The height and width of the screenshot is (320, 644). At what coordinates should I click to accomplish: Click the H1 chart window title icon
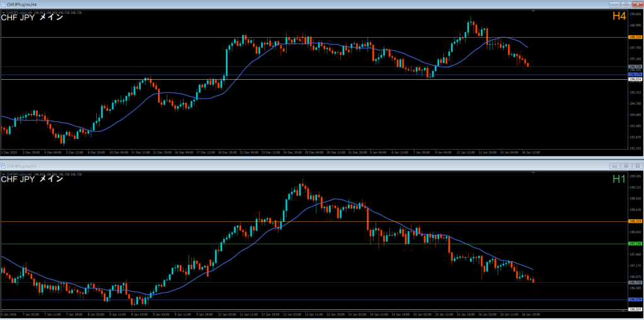coord(4,166)
